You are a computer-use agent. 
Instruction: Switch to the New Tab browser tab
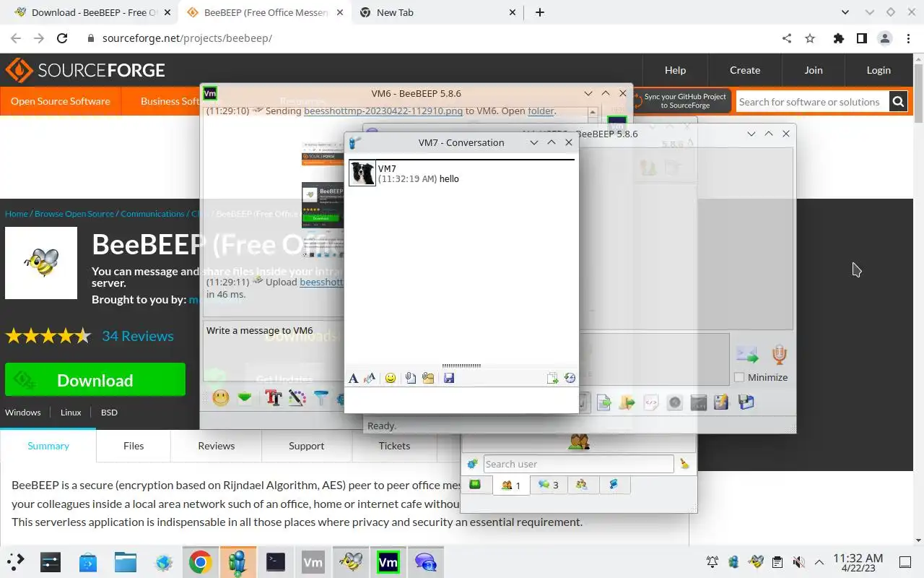pos(438,12)
